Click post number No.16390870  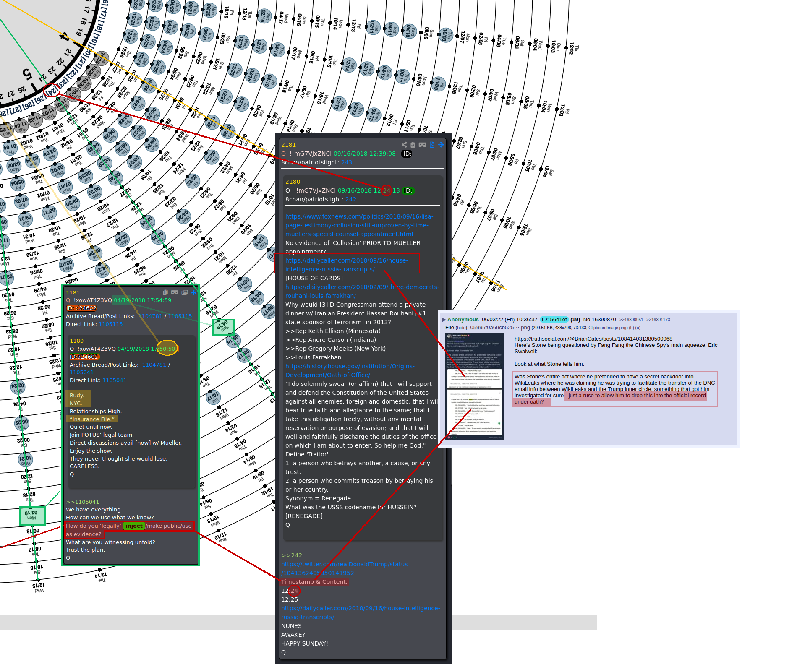pos(599,320)
